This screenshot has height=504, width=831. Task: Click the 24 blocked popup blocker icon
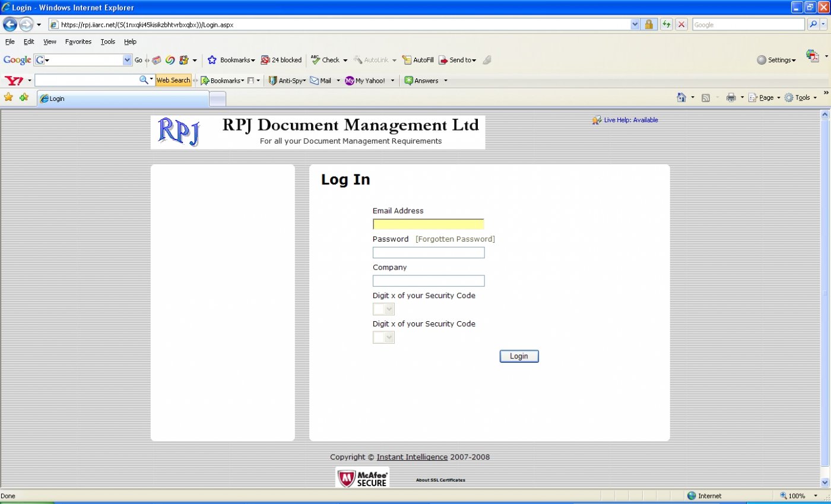[281, 60]
